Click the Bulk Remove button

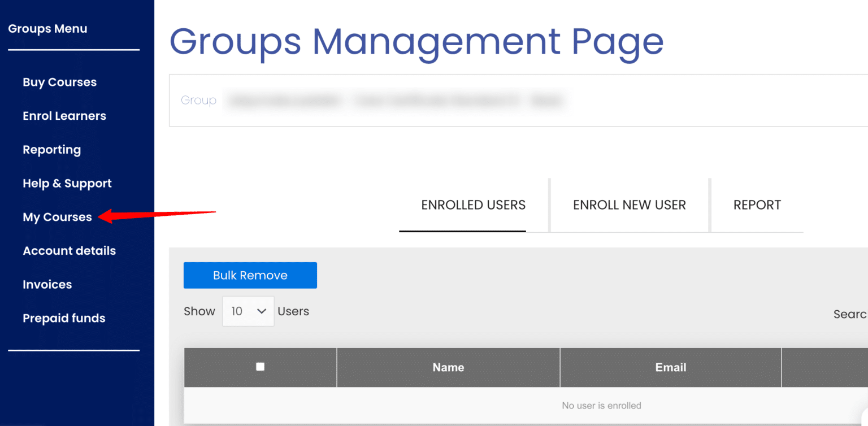250,275
